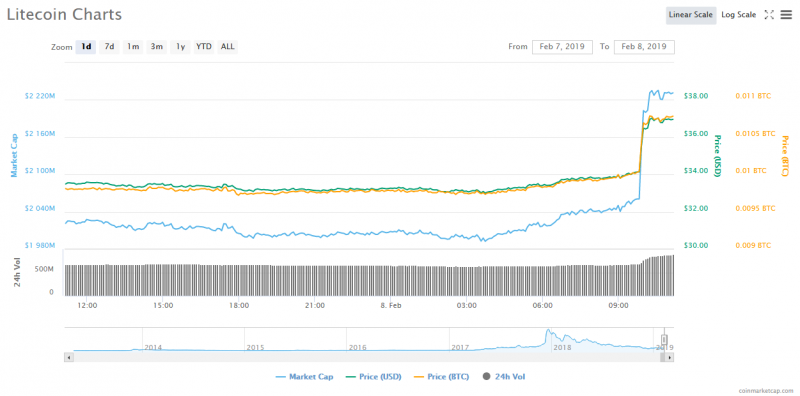Viewport: 800px width, 396px height.
Task: Click the $2 040M market cap label
Action: click(x=39, y=209)
